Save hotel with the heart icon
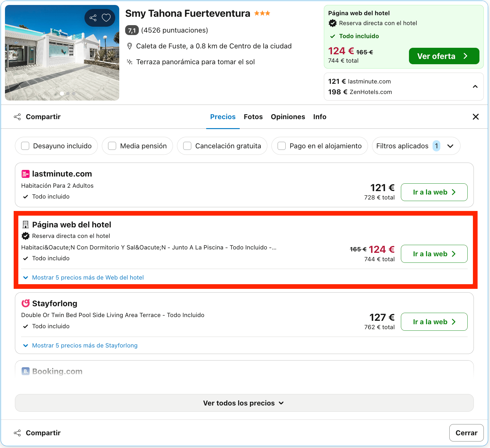The width and height of the screenshot is (490, 448). pyautogui.click(x=106, y=18)
